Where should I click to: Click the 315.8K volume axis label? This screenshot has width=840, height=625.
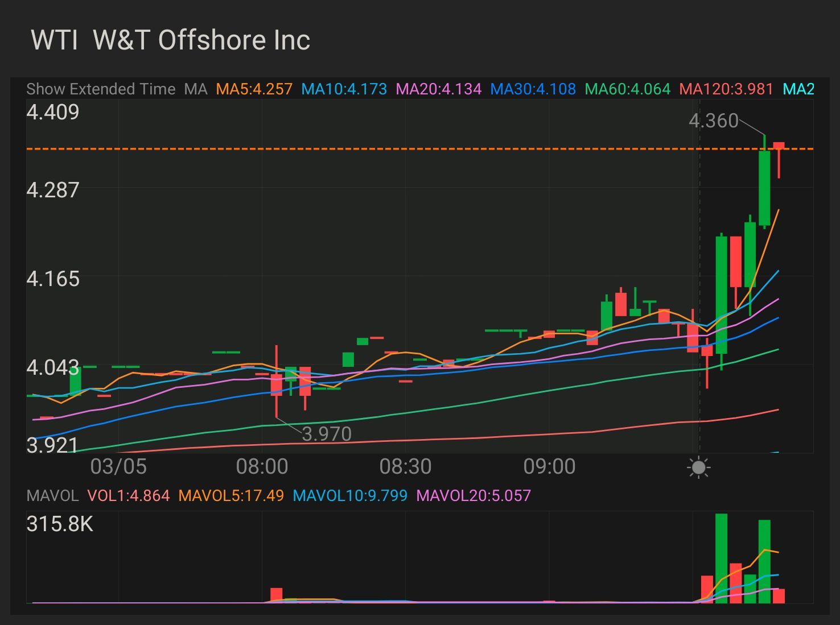pos(60,524)
